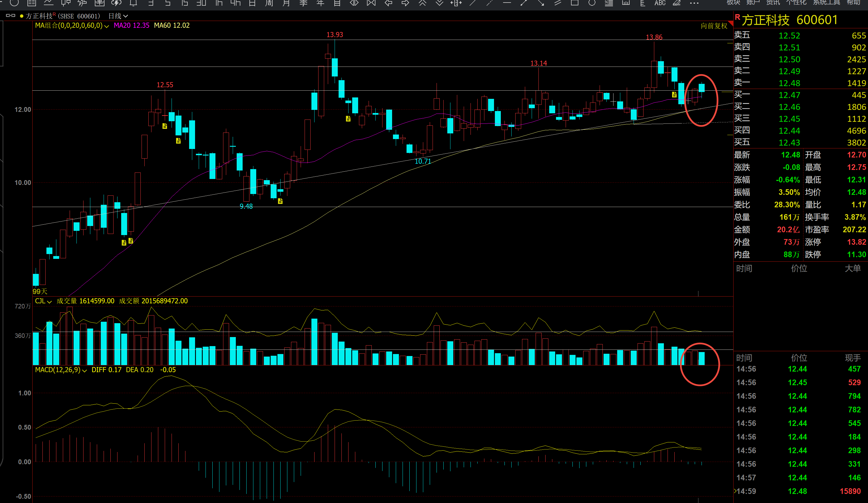Toggle the yellow dot stock marker
This screenshot has height=503, width=868.
[x=22, y=16]
